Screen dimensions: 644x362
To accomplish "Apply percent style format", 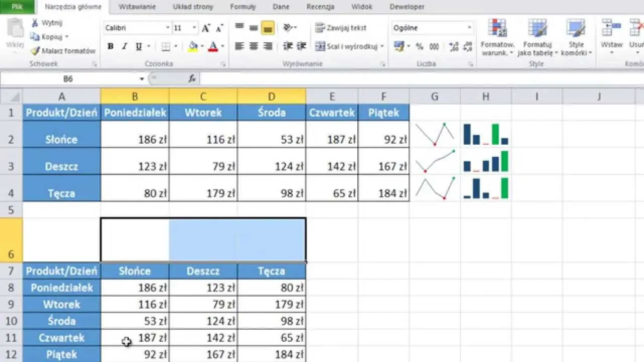I will point(420,46).
